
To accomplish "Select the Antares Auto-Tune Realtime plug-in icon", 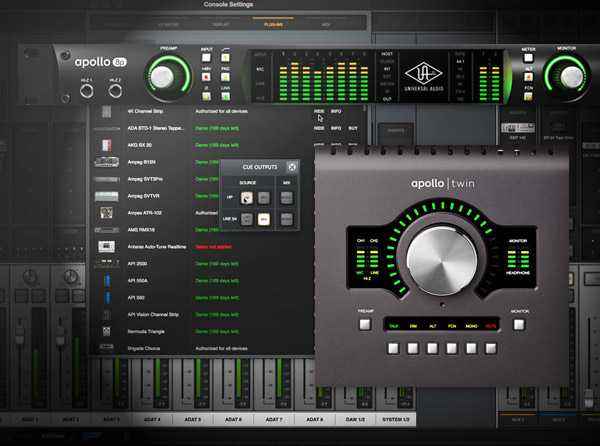I will (106, 247).
